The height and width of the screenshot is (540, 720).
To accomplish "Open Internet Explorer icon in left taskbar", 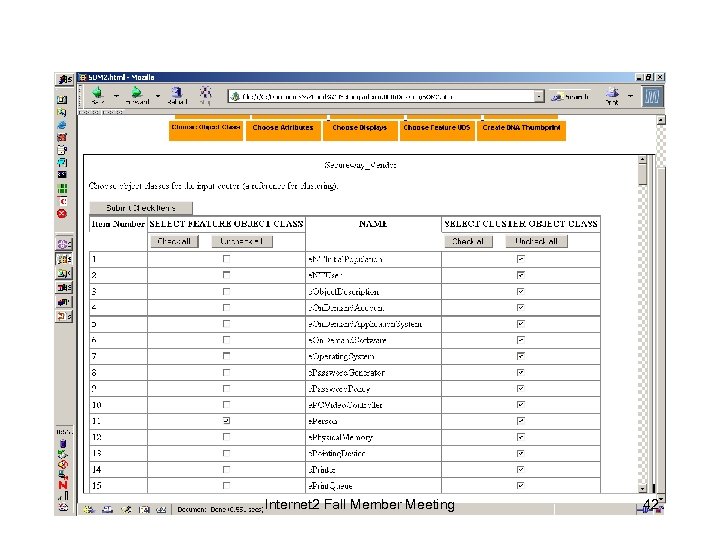I will 62,125.
